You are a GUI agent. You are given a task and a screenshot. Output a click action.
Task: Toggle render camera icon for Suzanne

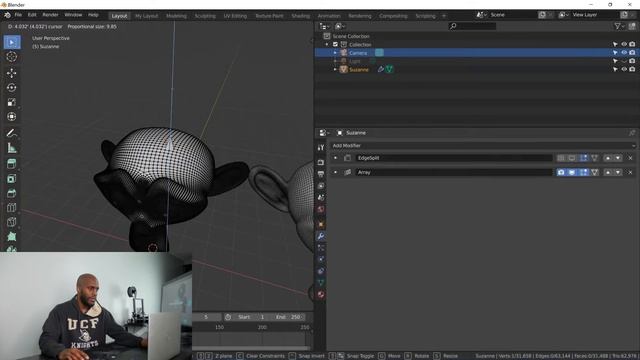point(632,69)
